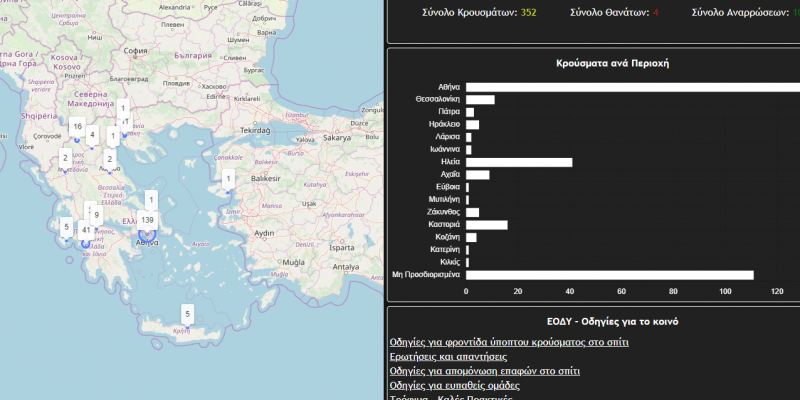This screenshot has width=800, height=400.
Task: Click the heading ΕΟΔΥ - Οδηγίες για το κοινό
Action: pyautogui.click(x=612, y=322)
